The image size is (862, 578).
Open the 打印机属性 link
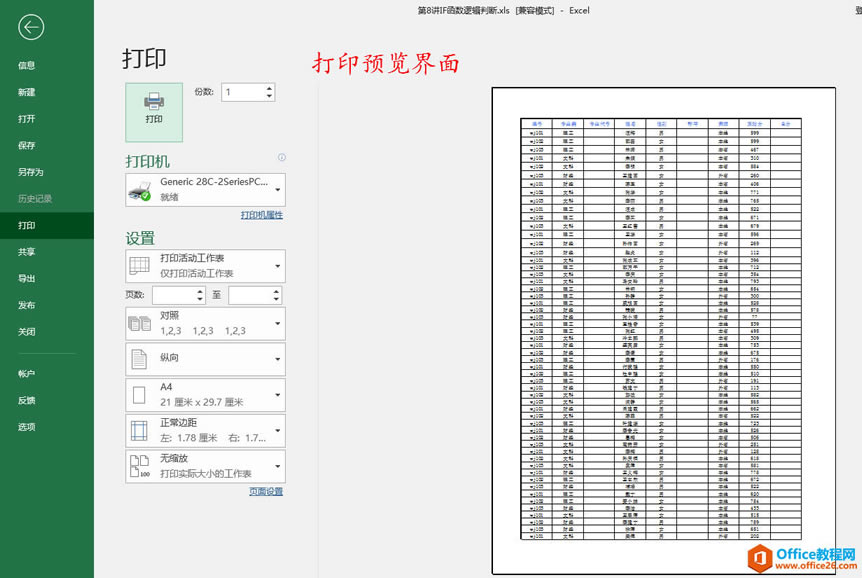(x=262, y=215)
